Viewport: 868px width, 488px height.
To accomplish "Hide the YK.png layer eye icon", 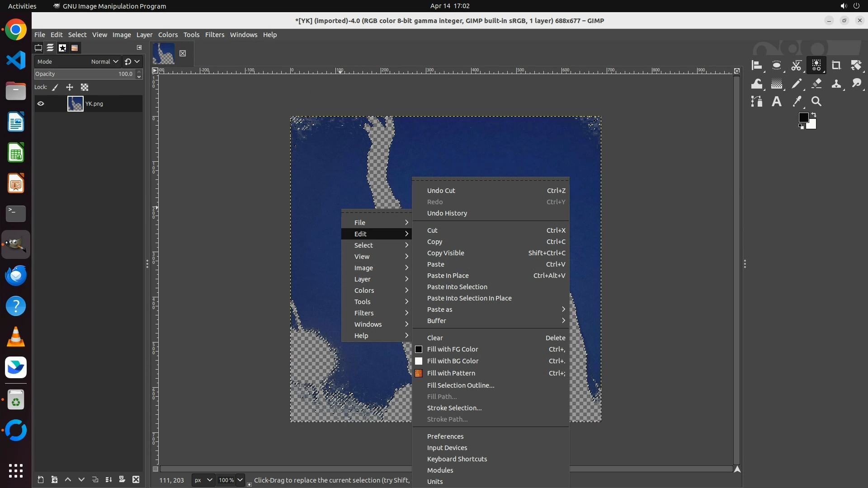I will pos(41,104).
